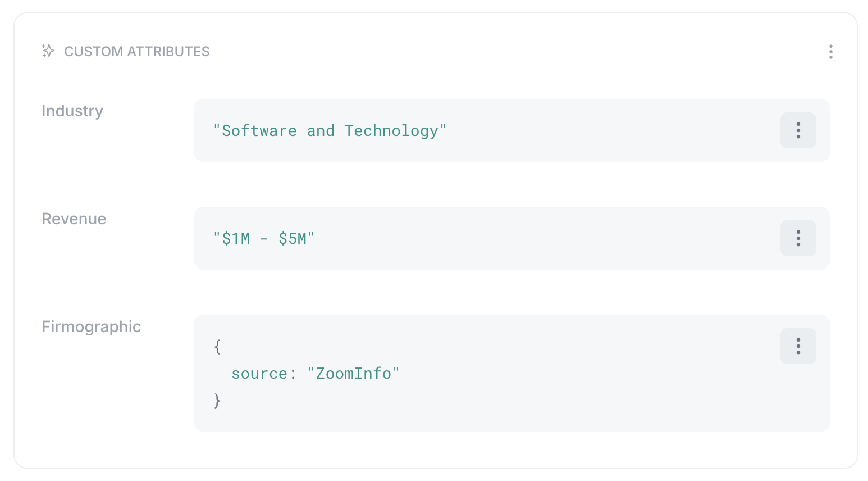Click the "Software and Technology" value
The width and height of the screenshot is (868, 481).
(x=330, y=131)
